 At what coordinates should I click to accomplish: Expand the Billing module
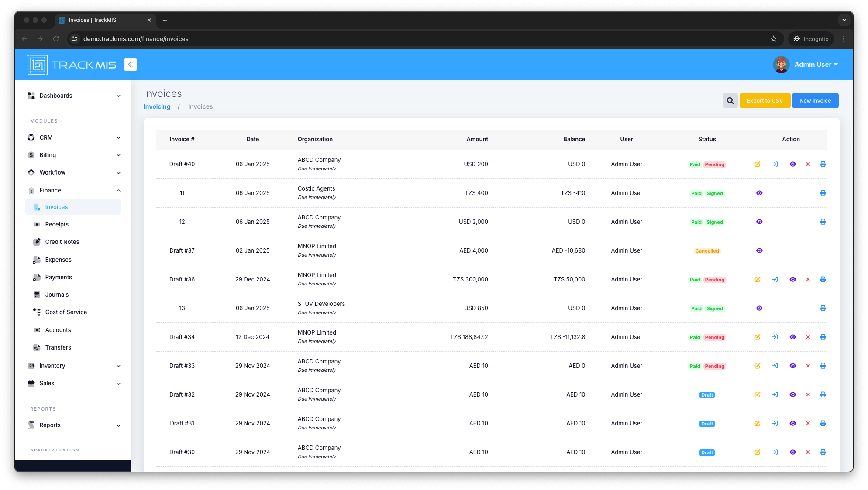click(73, 155)
